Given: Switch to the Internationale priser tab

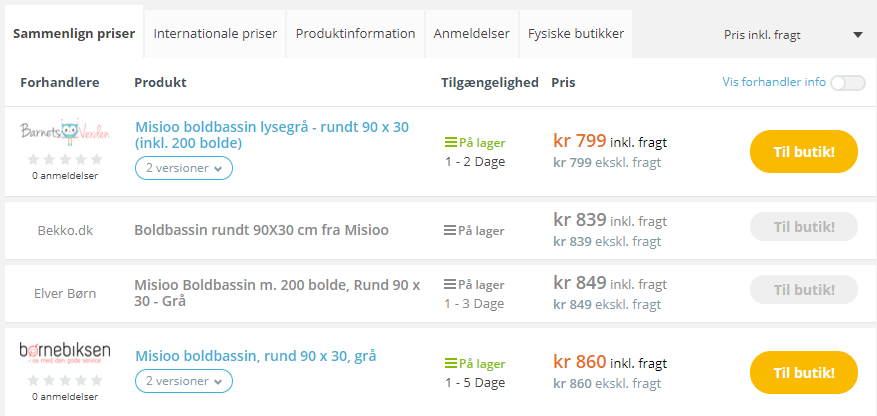Looking at the screenshot, I should tap(215, 34).
